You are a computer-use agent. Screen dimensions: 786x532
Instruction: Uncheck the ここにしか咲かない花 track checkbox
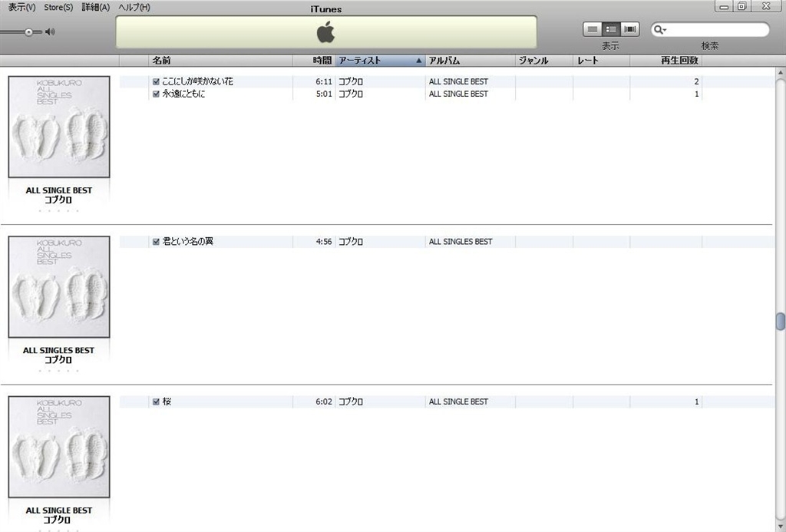pyautogui.click(x=156, y=81)
